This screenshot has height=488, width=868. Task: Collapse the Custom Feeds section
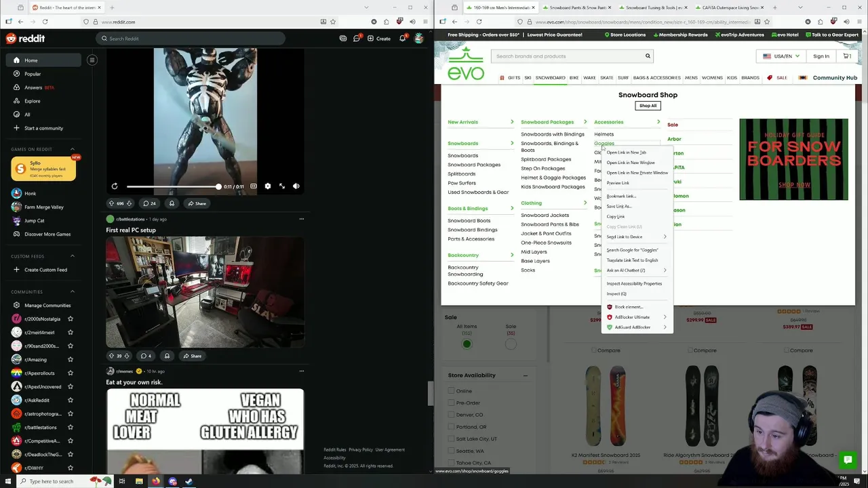73,256
